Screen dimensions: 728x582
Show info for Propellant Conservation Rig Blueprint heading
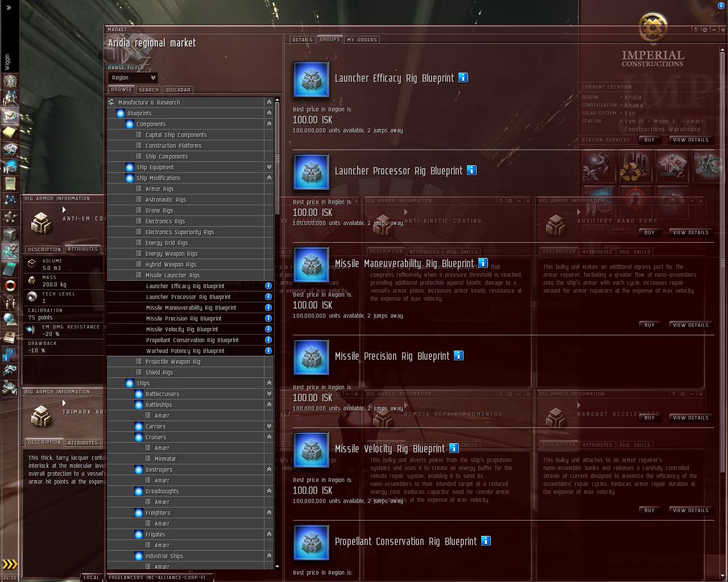point(486,541)
